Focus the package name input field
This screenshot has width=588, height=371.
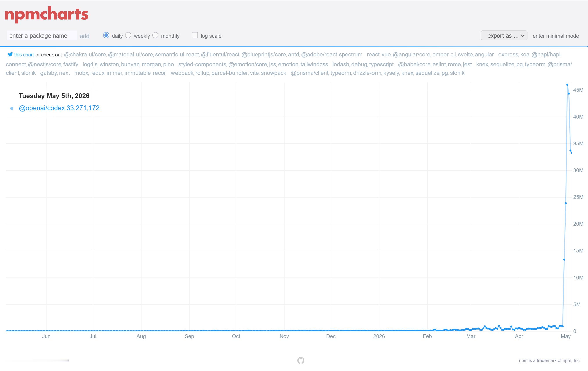pyautogui.click(x=42, y=36)
